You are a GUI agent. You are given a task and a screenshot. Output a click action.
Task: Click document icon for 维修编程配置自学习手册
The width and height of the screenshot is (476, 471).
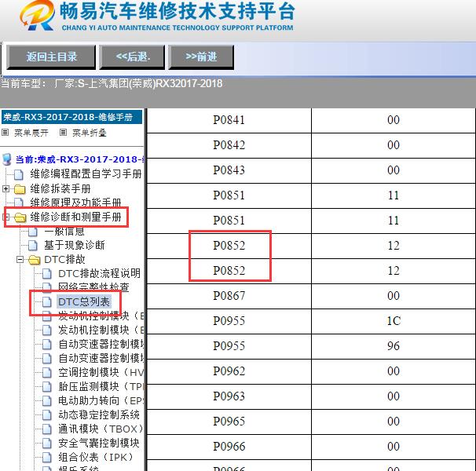click(19, 174)
